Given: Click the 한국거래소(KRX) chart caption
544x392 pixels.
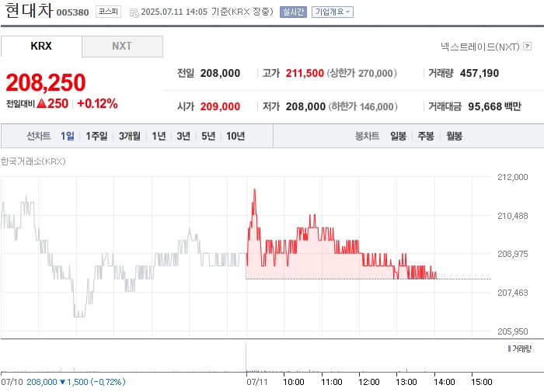Looking at the screenshot, I should 33,161.
